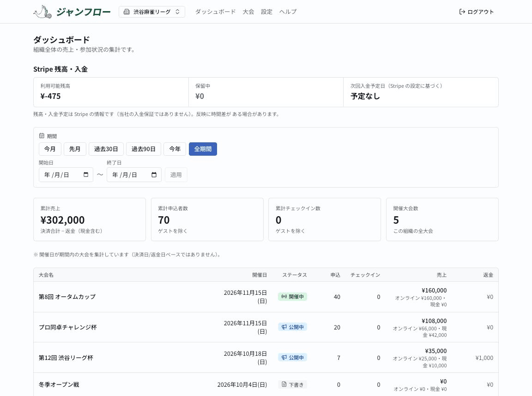Click the 予定なし next payout value
Viewport: 532px width, 396px height.
point(365,96)
